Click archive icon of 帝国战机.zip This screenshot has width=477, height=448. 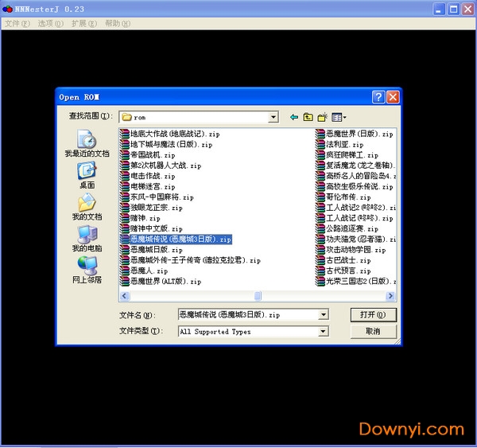pyautogui.click(x=125, y=155)
